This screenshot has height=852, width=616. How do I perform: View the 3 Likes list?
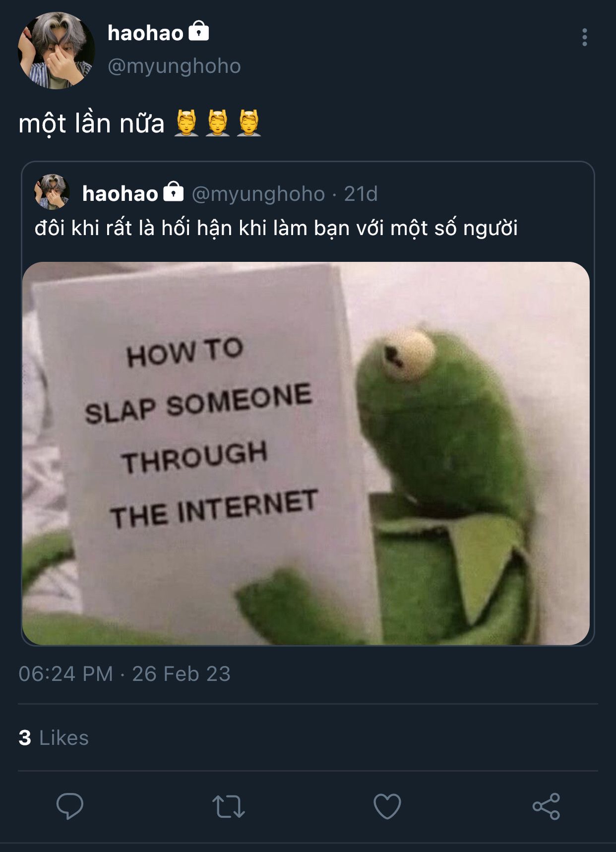[x=54, y=737]
